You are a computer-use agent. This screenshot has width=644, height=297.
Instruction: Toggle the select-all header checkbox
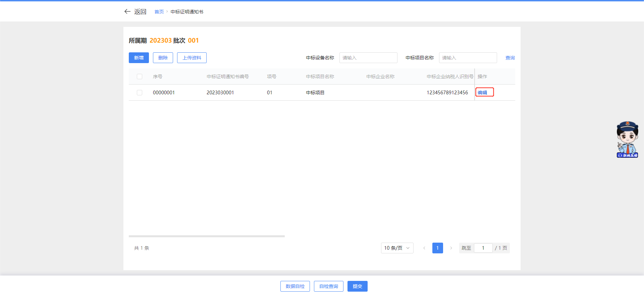coord(140,77)
